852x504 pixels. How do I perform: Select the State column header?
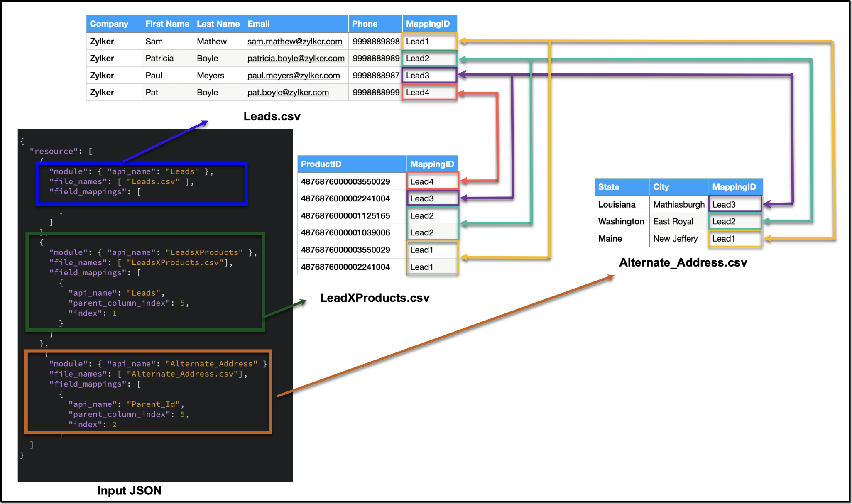click(x=608, y=187)
